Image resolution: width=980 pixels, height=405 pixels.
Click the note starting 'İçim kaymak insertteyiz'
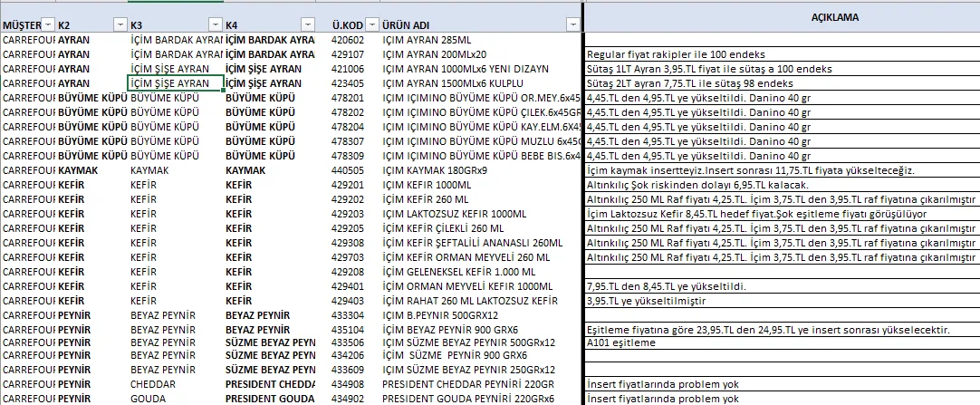coord(752,170)
